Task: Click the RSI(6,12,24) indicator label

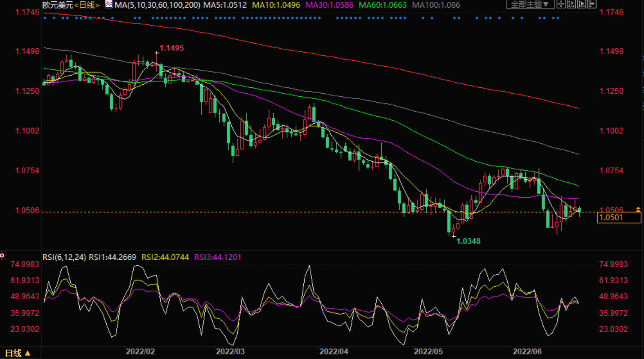Action: click(64, 257)
